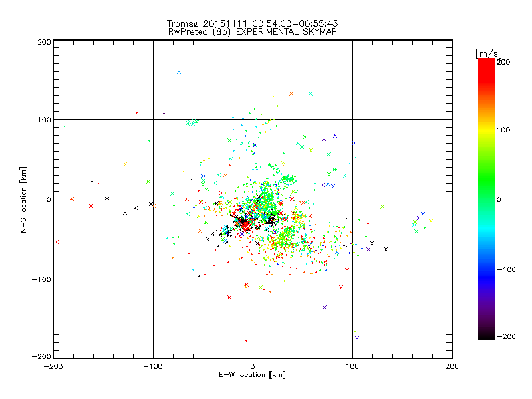Select the 'N-S location [km]' axis label

tap(23, 199)
